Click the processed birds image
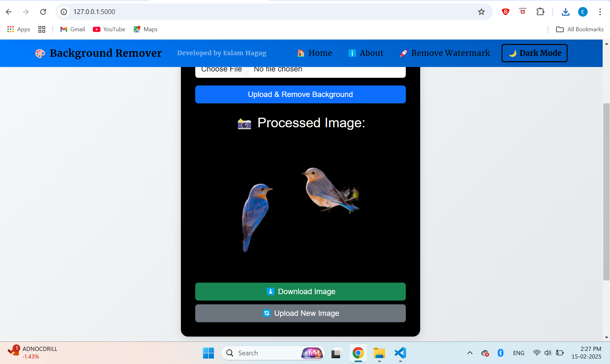 coord(300,207)
